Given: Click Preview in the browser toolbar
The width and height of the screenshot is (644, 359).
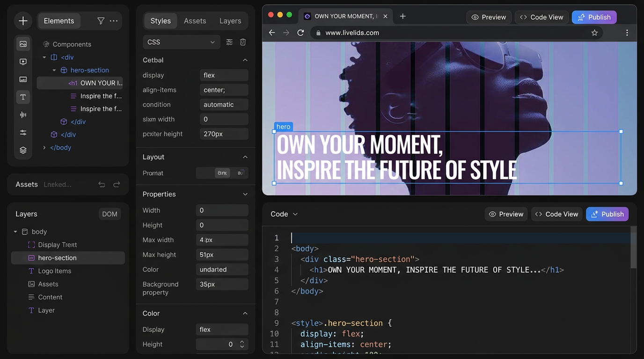Looking at the screenshot, I should (489, 17).
